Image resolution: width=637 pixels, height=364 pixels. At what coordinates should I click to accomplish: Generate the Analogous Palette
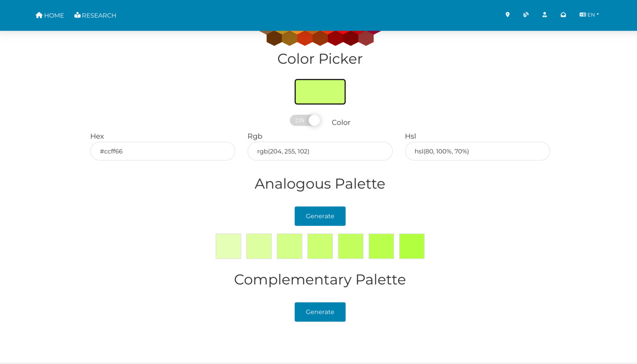point(320,216)
